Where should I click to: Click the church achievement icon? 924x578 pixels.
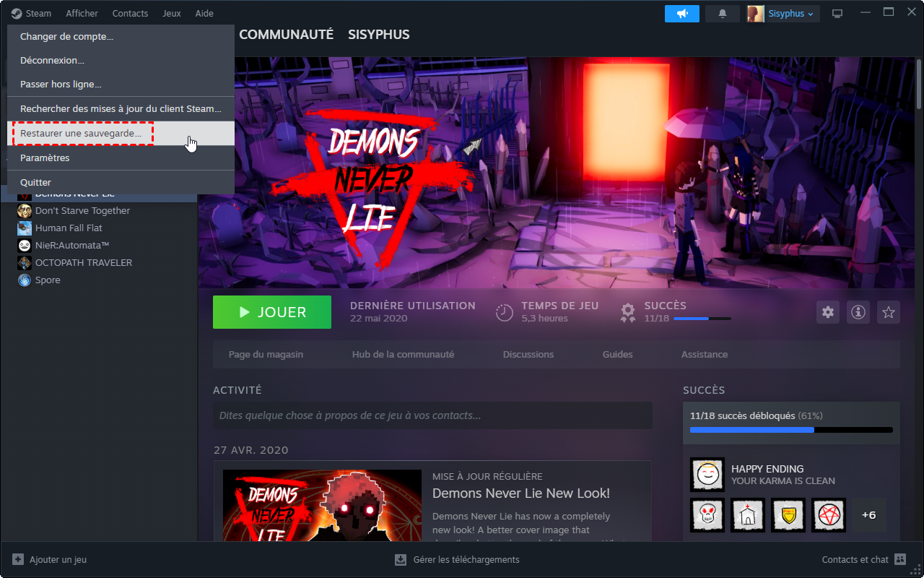[748, 515]
